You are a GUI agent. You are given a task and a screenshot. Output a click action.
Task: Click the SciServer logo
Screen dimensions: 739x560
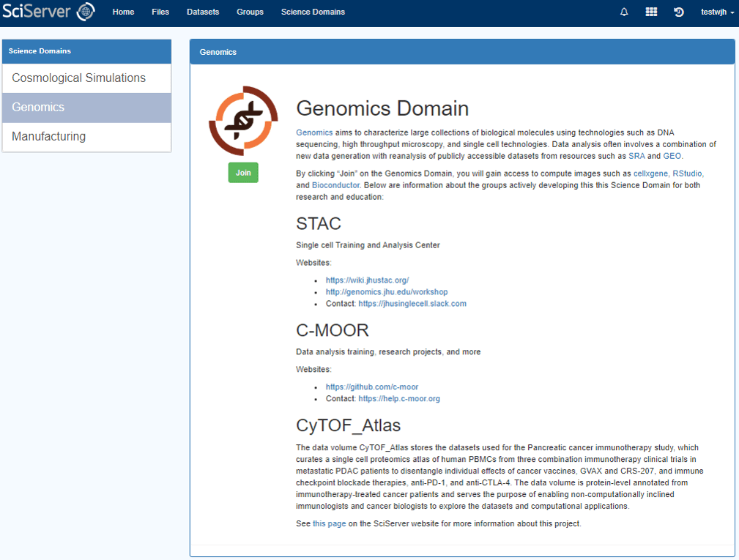click(x=48, y=12)
